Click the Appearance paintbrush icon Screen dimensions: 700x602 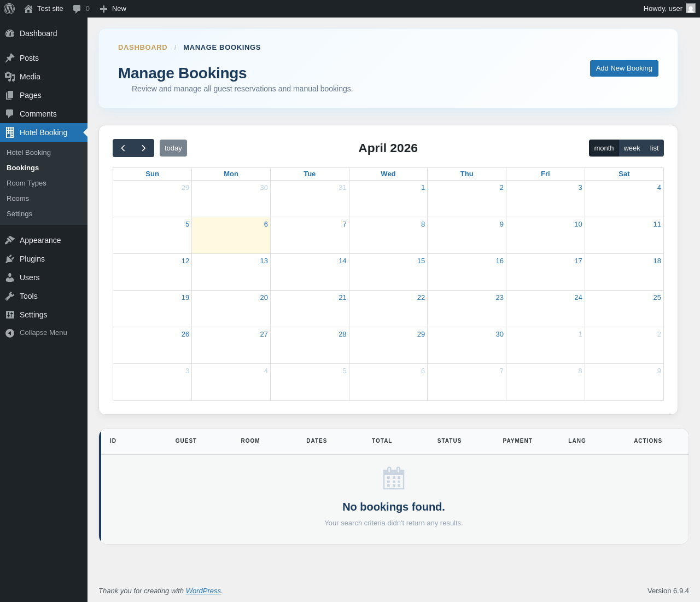pyautogui.click(x=10, y=240)
